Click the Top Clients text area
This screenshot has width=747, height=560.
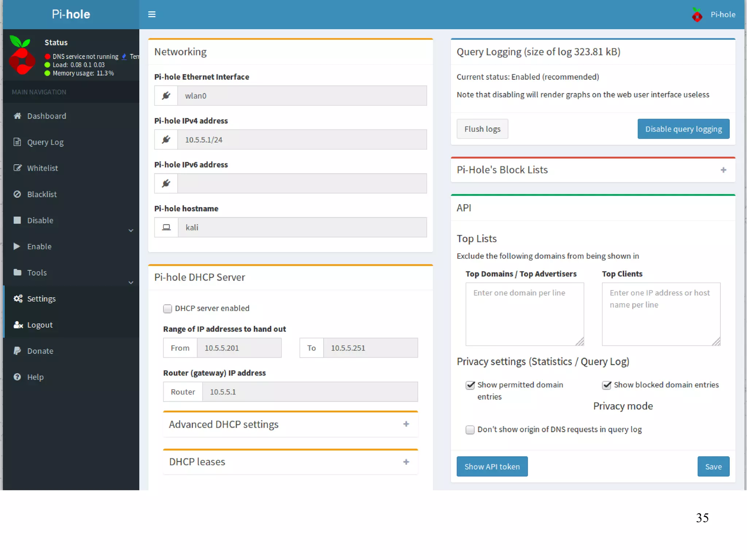tap(661, 314)
